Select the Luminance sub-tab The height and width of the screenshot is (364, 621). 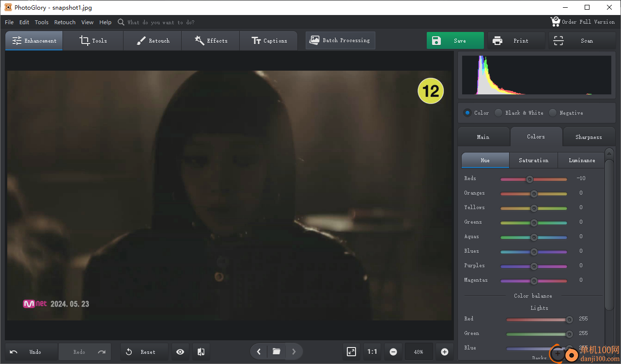tap(582, 160)
